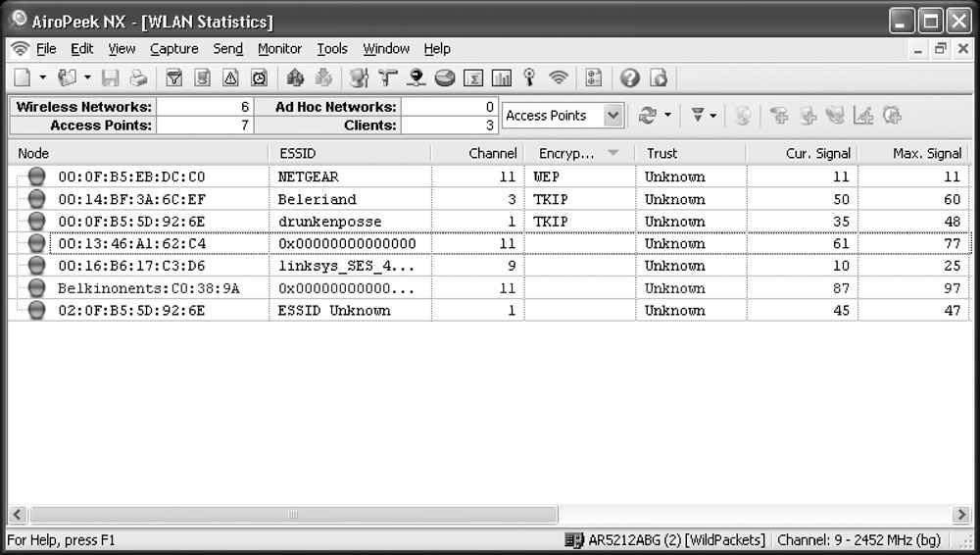Click the Summary statistics sigma icon

[473, 78]
